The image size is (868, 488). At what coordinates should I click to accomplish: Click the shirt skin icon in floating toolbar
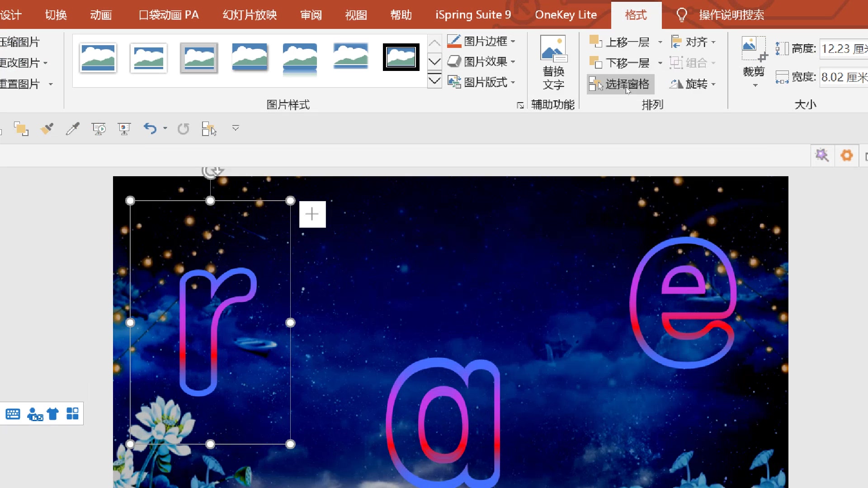53,413
